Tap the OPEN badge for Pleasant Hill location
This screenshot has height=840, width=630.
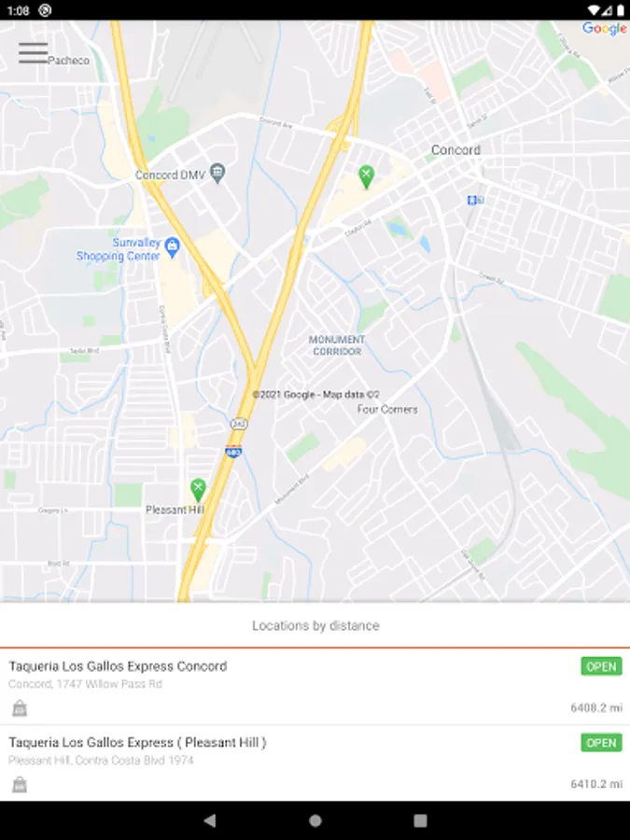[601, 743]
